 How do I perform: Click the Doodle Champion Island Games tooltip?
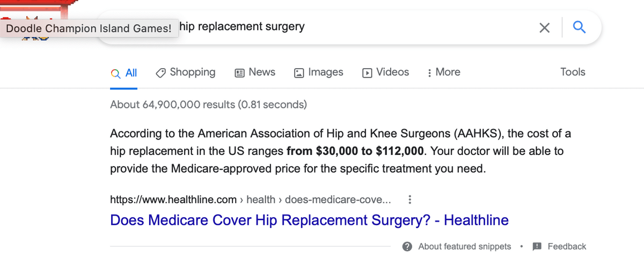point(89,28)
